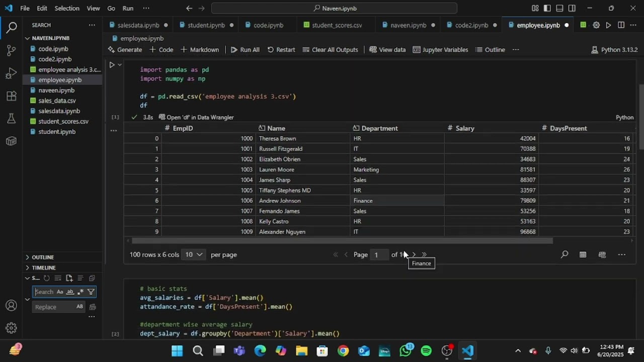Click the editor vertical scrollbar
644x362 pixels.
[641, 117]
